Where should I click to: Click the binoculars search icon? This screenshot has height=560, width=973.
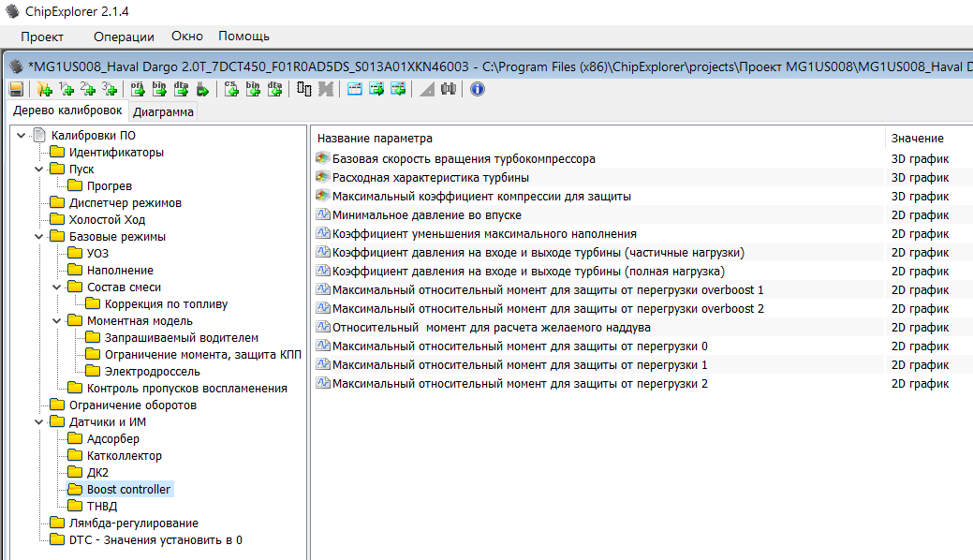(x=449, y=89)
